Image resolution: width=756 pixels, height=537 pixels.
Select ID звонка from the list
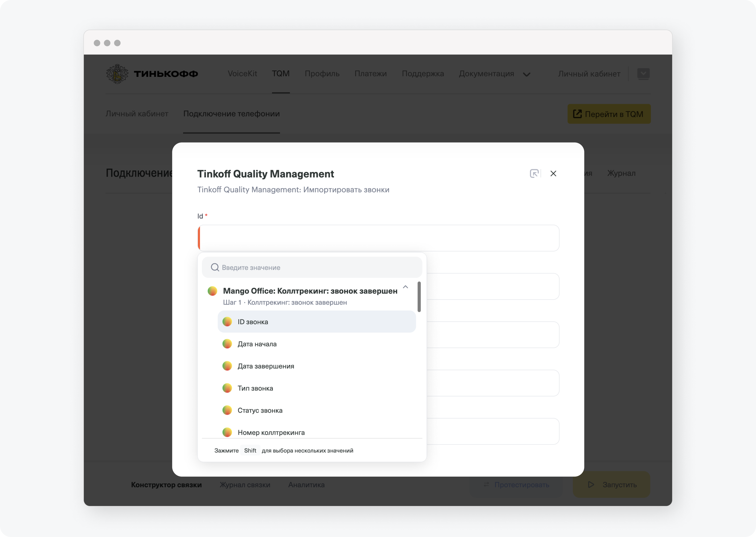point(316,322)
